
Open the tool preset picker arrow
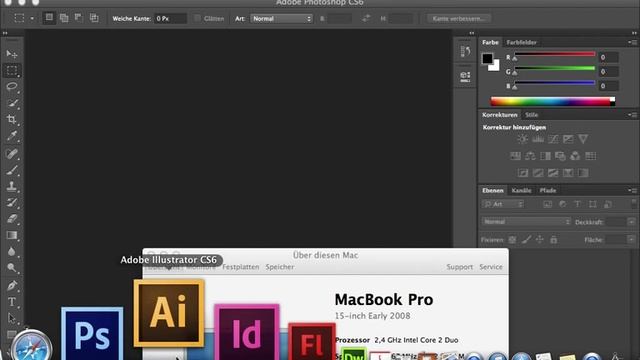(32, 18)
